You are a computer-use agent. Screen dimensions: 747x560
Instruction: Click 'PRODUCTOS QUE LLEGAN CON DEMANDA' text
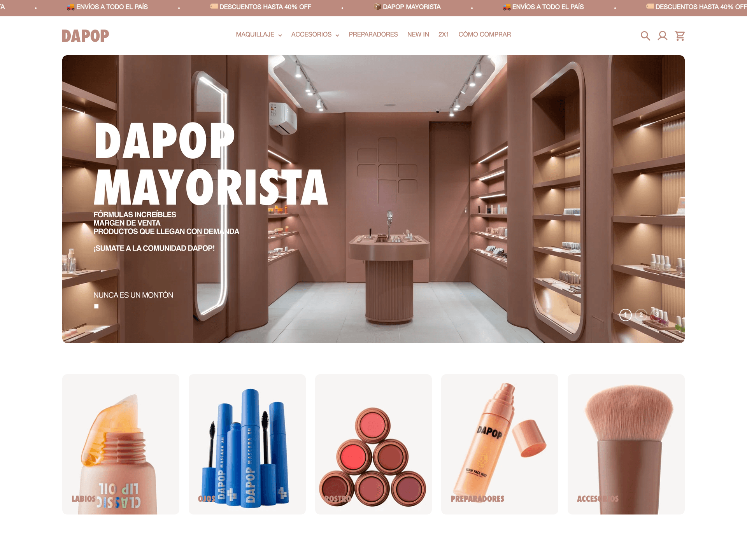click(x=166, y=231)
